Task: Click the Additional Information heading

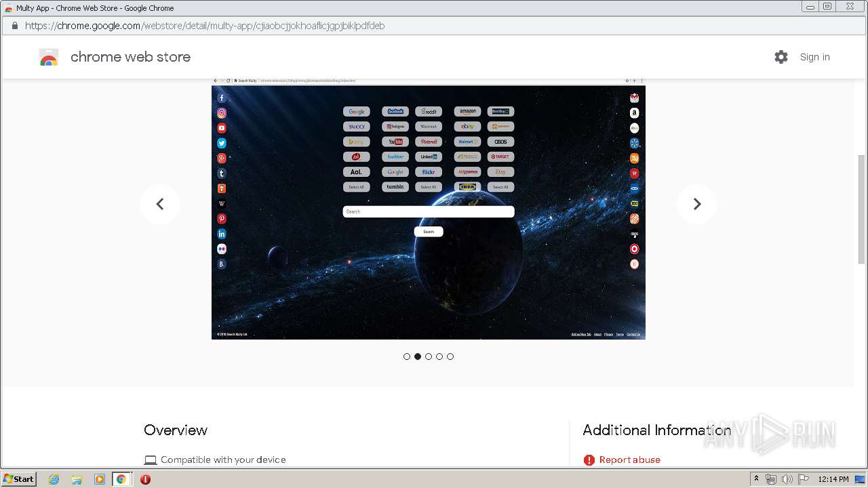Action: coord(656,430)
